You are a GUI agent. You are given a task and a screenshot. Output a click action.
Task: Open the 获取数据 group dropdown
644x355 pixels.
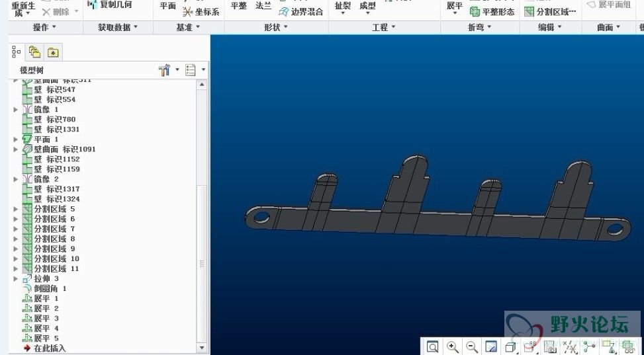click(x=118, y=28)
